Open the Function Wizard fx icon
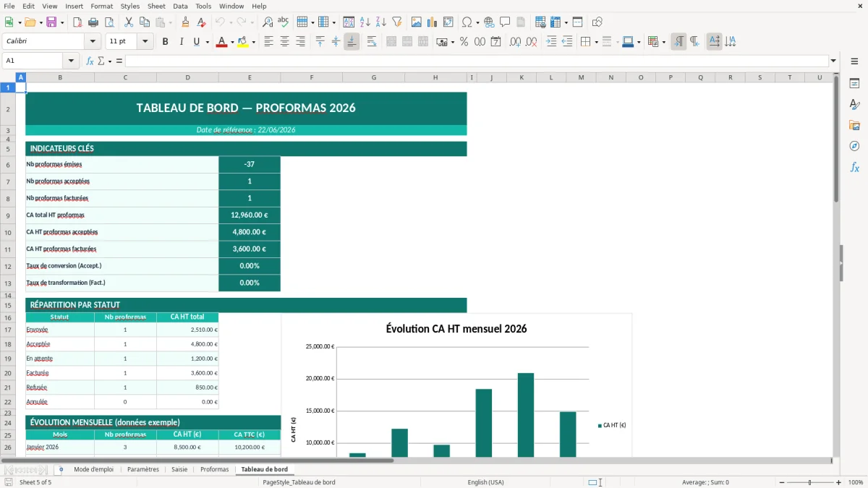The image size is (868, 488). point(90,61)
